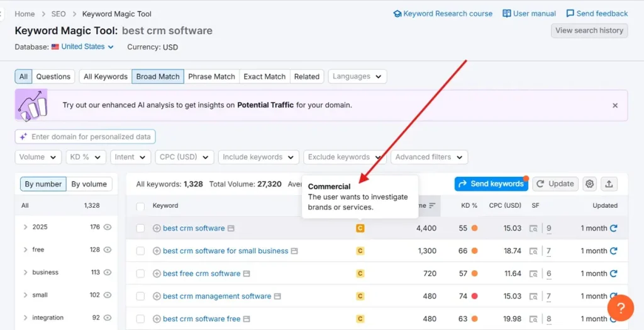Viewport: 644px width, 330px height.
Task: Click Commercial intent badge for 'best crm software free'
Action: point(360,319)
